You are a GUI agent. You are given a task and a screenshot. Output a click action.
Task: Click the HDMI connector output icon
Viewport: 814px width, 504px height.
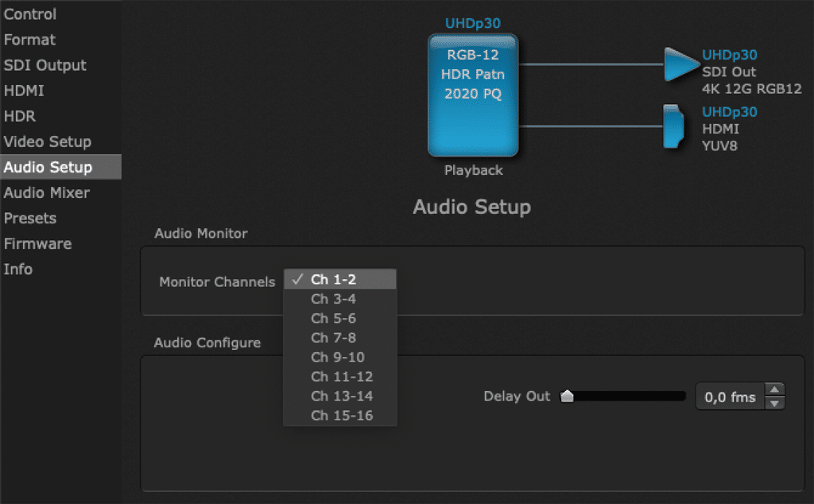click(x=674, y=127)
